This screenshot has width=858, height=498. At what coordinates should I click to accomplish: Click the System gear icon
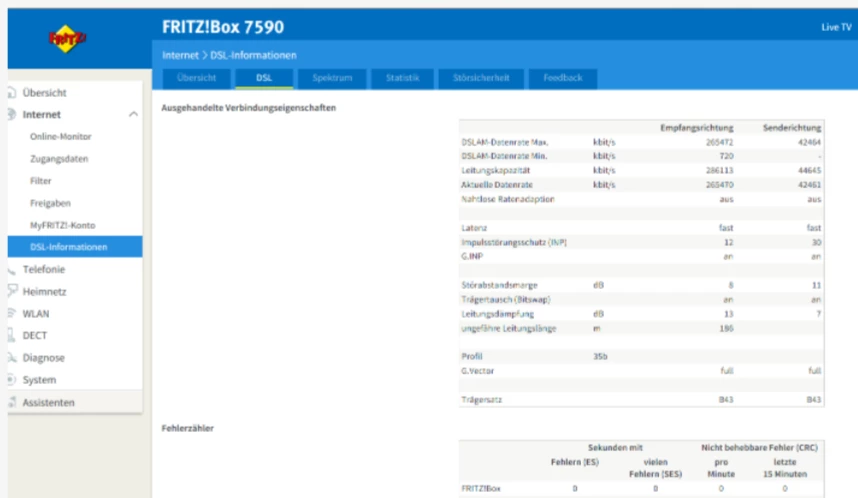pyautogui.click(x=11, y=379)
